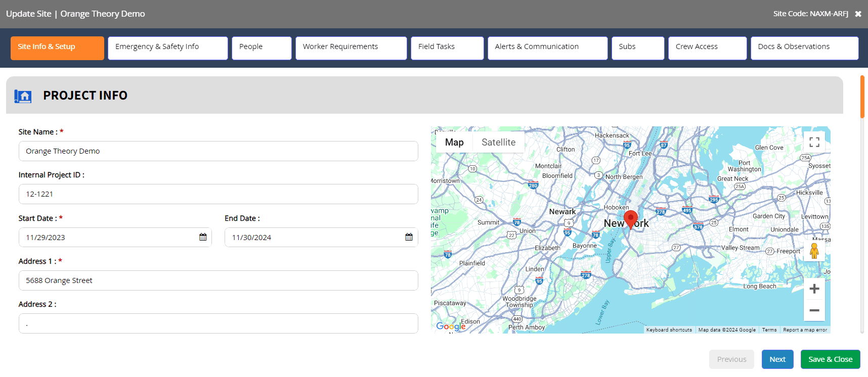Click the End Date input field
Viewport: 868px width, 377px height.
click(321, 237)
